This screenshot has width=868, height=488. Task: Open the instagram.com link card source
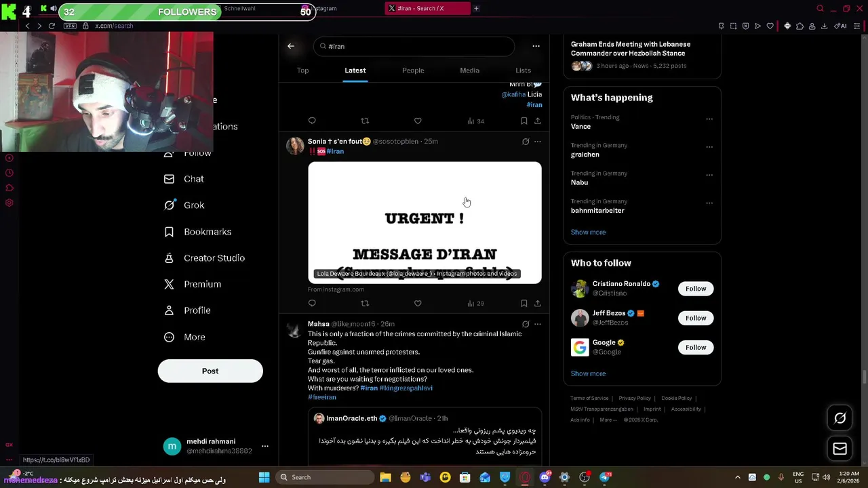[x=336, y=289]
